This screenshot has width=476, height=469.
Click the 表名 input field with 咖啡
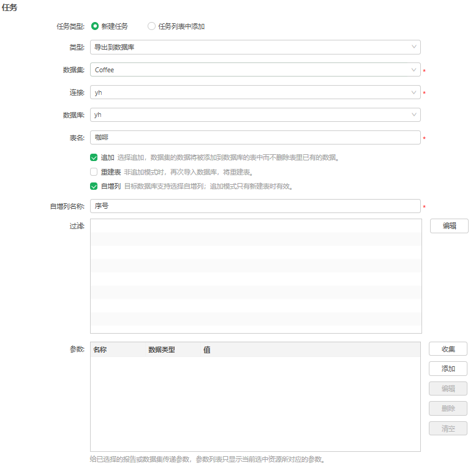coord(255,137)
